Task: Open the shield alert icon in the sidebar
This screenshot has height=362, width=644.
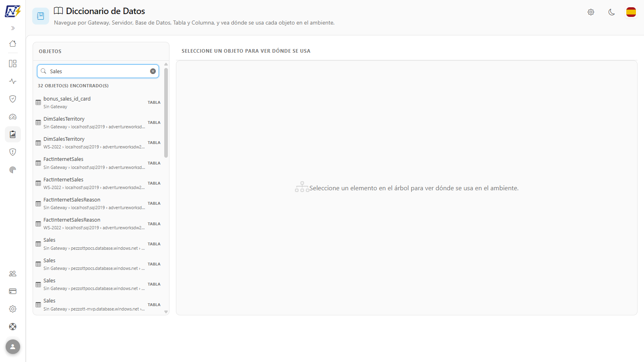Action: (x=13, y=152)
